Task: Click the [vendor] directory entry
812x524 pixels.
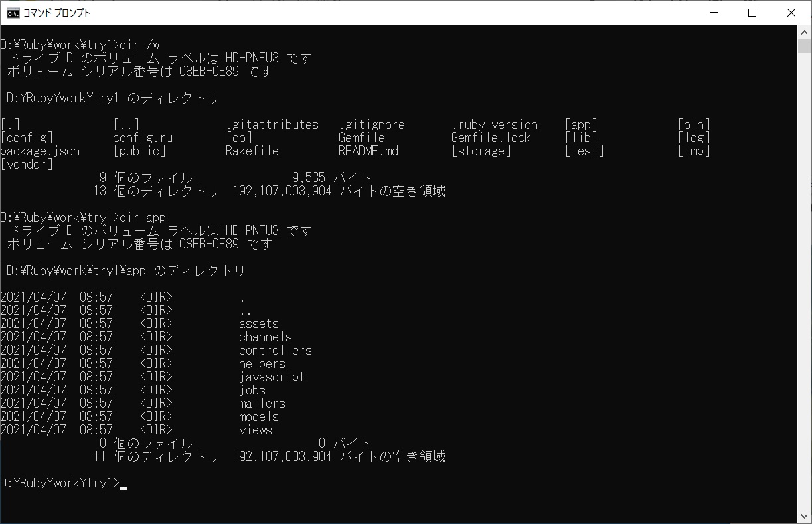Action: pos(27,164)
